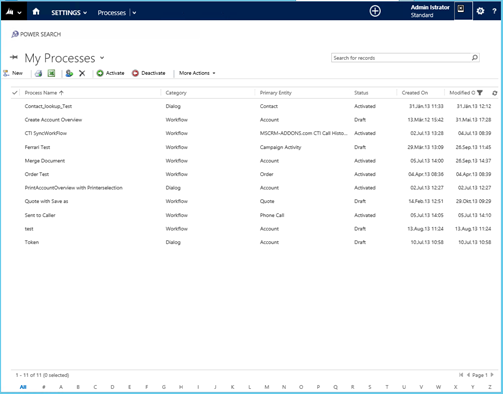This screenshot has height=394, width=503.
Task: Open the Merge Document process
Action: click(45, 161)
